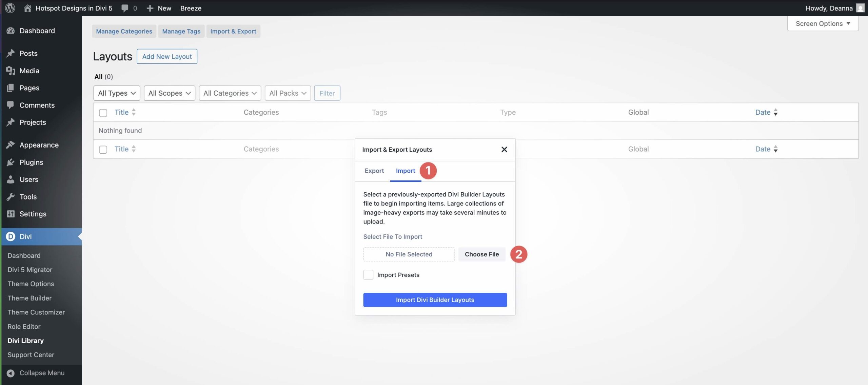The image size is (868, 385).
Task: Click the comments bubble icon in the toolbar
Action: [x=125, y=8]
